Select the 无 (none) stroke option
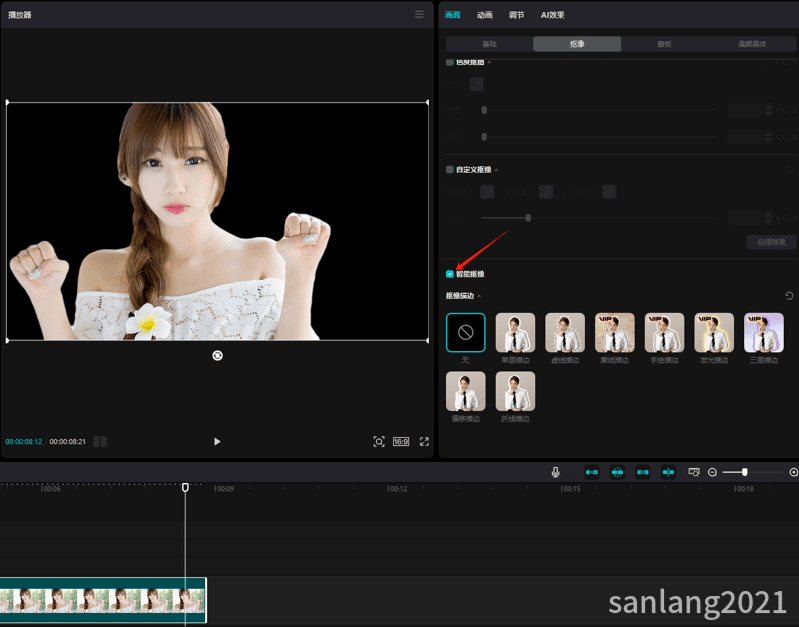Image resolution: width=799 pixels, height=627 pixels. [465, 332]
